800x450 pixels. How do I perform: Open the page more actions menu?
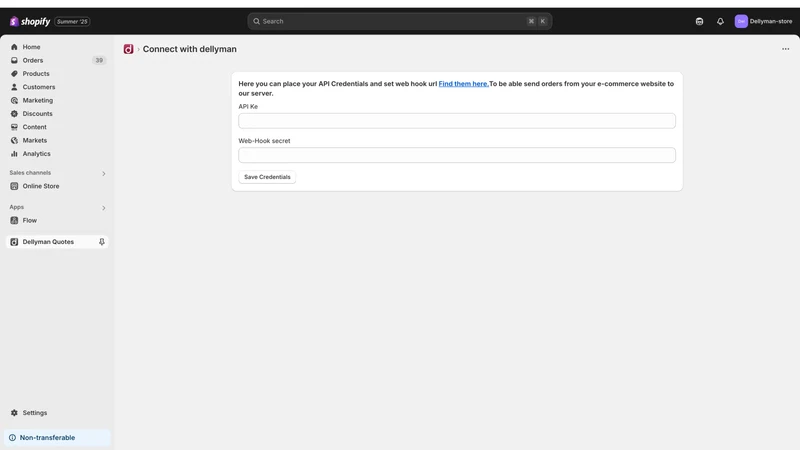(x=785, y=49)
